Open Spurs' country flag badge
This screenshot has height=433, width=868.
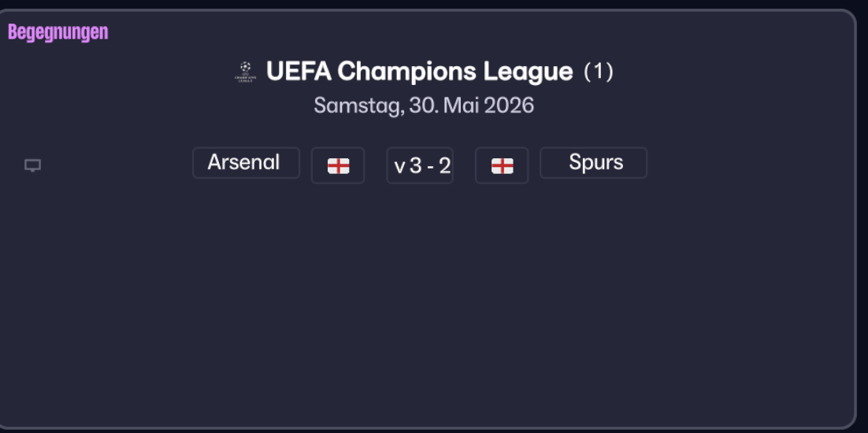pos(502,165)
